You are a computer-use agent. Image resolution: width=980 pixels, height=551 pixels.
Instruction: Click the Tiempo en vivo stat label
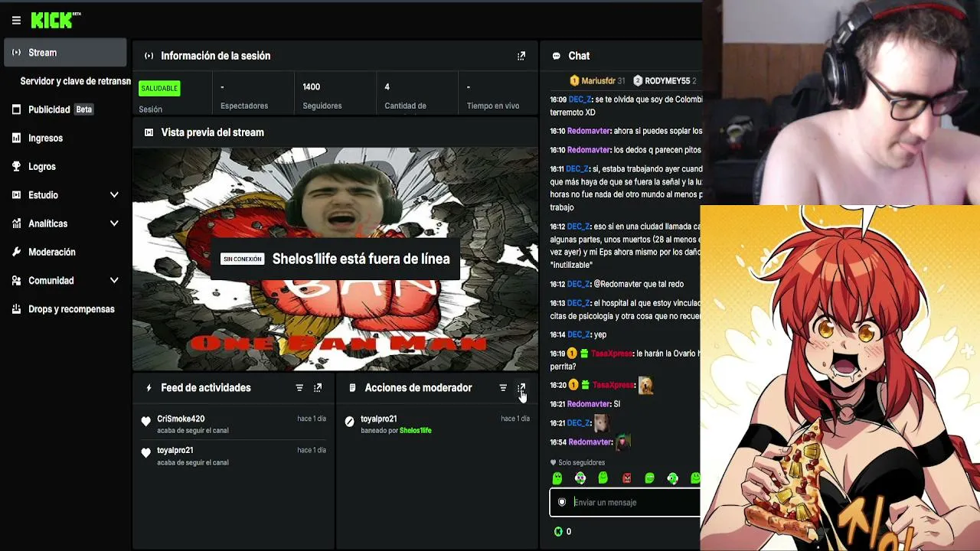click(493, 106)
